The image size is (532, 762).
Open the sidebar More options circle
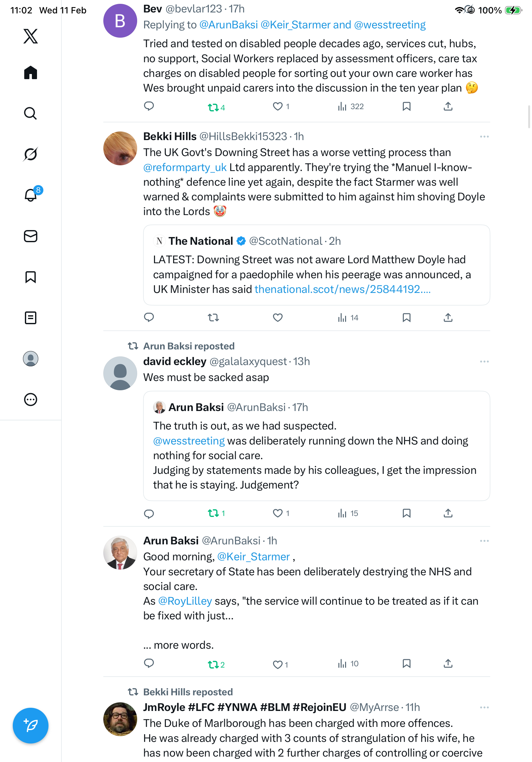coord(31,399)
